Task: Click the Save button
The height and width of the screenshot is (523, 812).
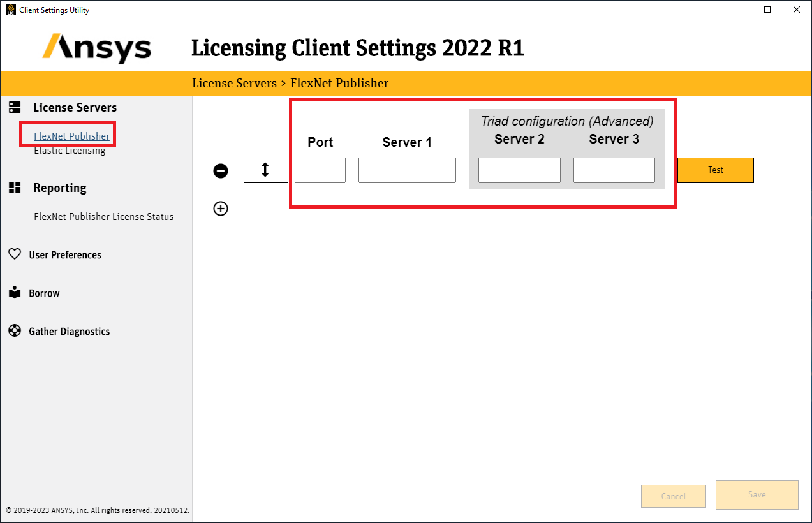Action: [757, 495]
